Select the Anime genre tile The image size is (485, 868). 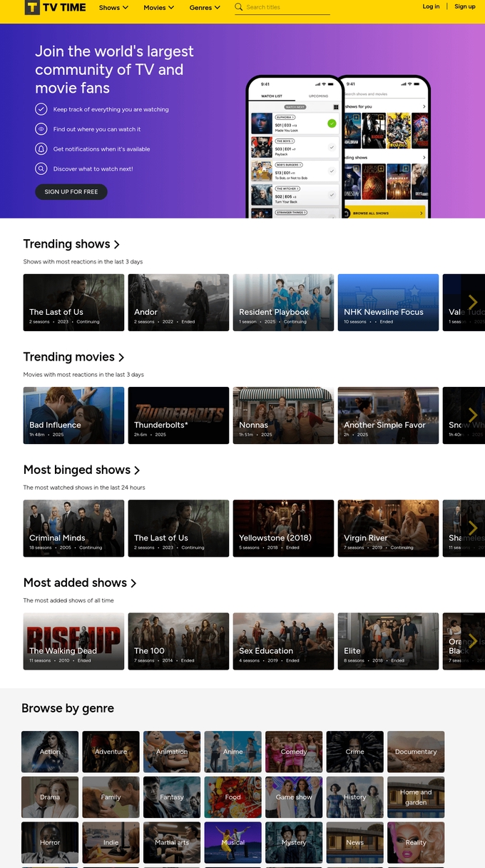pyautogui.click(x=233, y=752)
